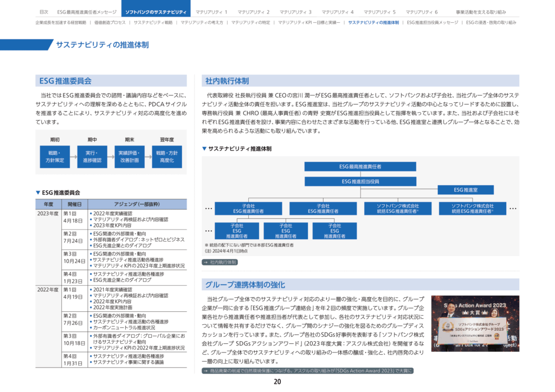
Task: Click the 期初 PDCA phase label
Action: 55,140
